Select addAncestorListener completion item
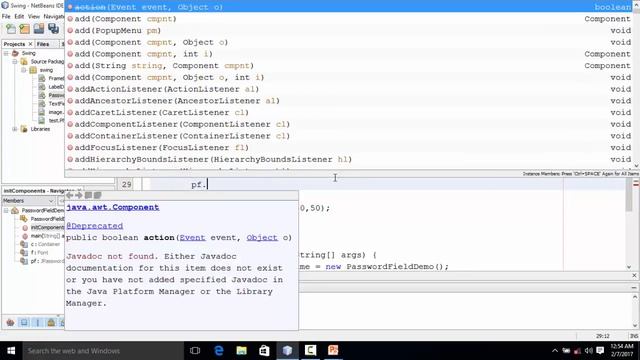This screenshot has height=360, width=640. pos(349,101)
